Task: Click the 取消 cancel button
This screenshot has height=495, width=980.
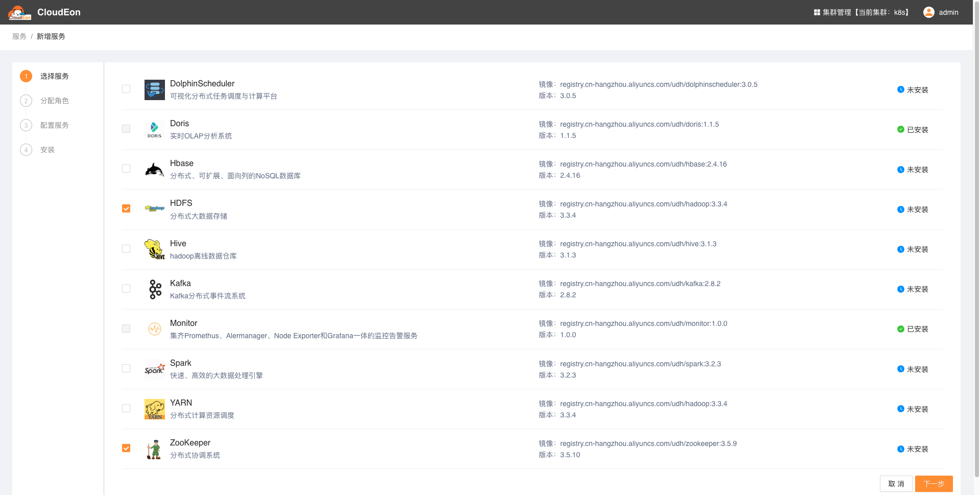Action: [896, 484]
